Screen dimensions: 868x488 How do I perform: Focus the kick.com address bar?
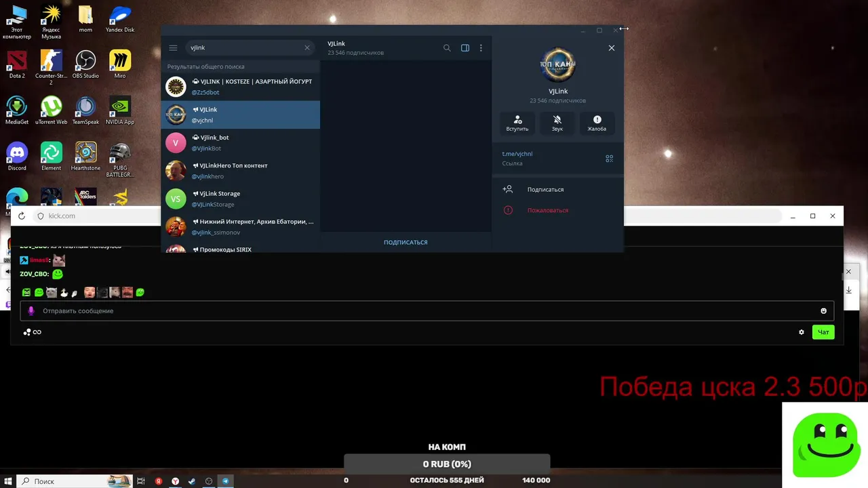[407, 216]
